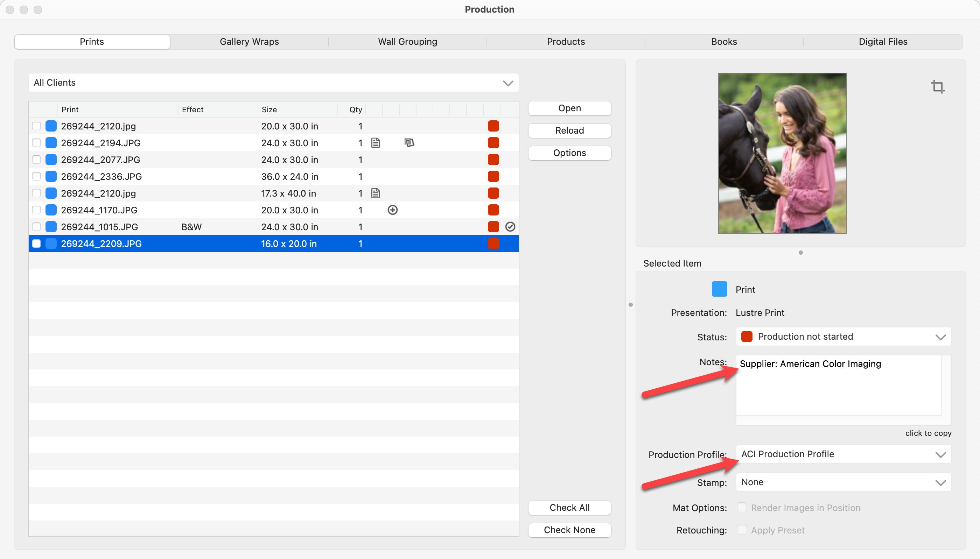Click the circled checkmark icon on 269244_1015.JPG row
Image resolution: width=980 pixels, height=559 pixels.
coord(510,227)
